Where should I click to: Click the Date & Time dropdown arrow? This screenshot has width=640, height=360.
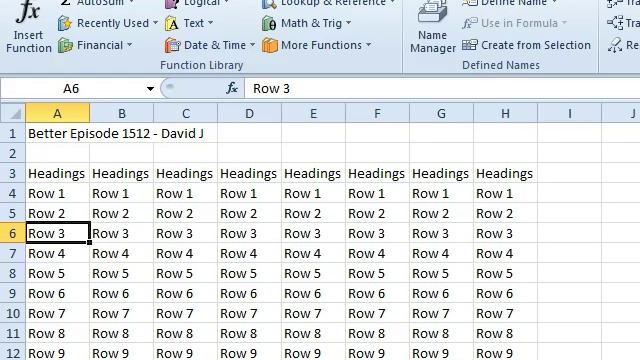[x=252, y=45]
